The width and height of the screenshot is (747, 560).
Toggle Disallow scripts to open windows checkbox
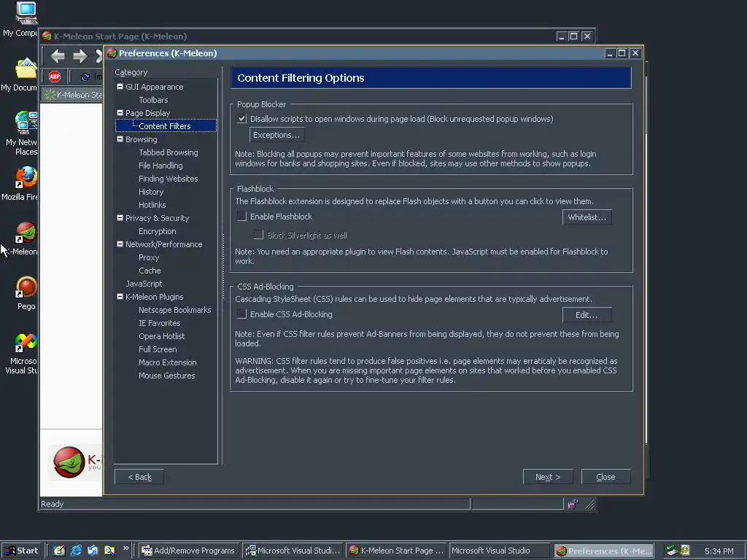pos(242,119)
